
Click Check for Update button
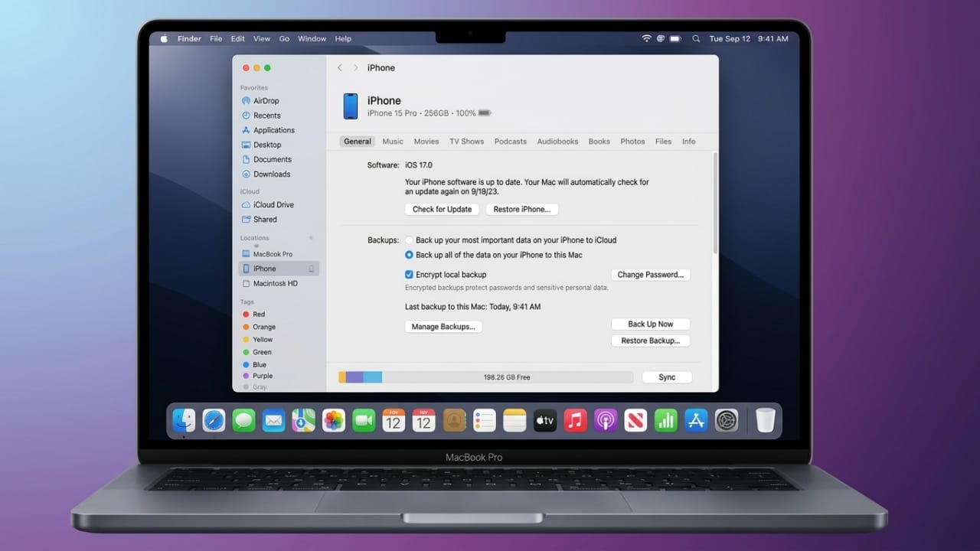[x=443, y=210]
